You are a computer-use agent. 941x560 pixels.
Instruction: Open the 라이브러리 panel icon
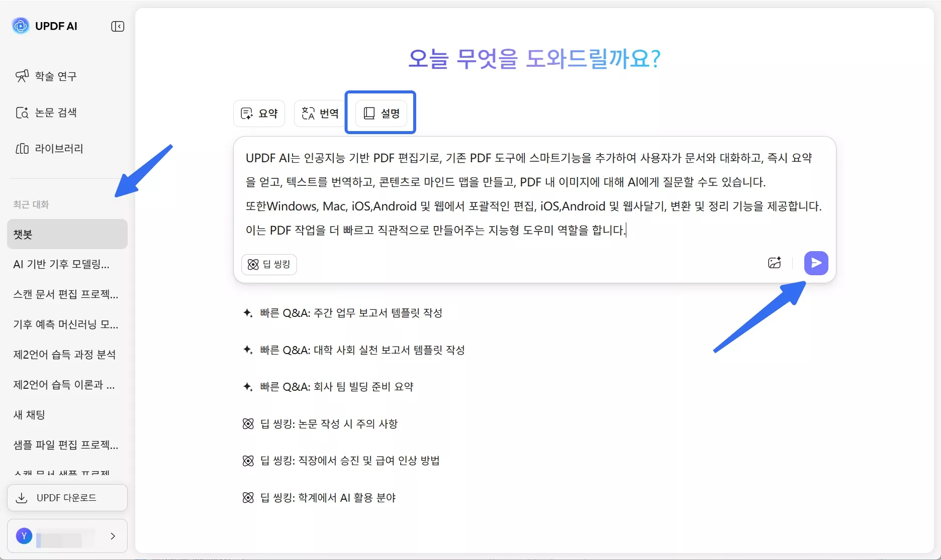coord(22,148)
